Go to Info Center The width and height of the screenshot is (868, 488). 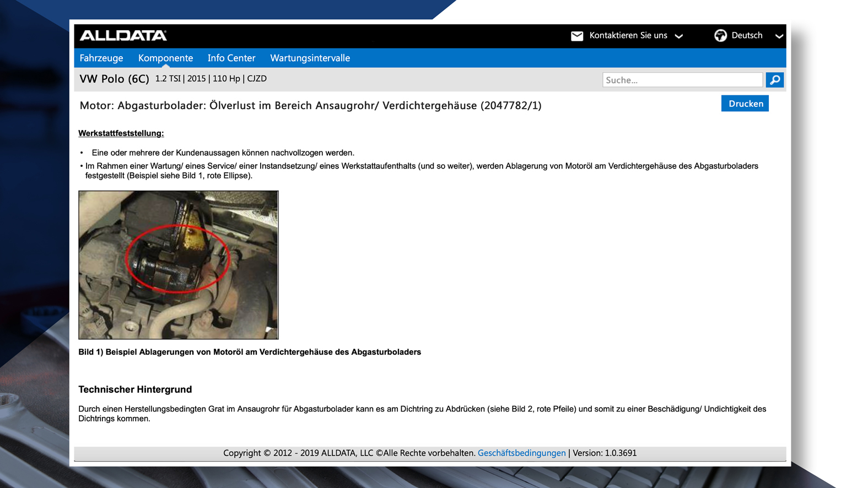(x=231, y=58)
